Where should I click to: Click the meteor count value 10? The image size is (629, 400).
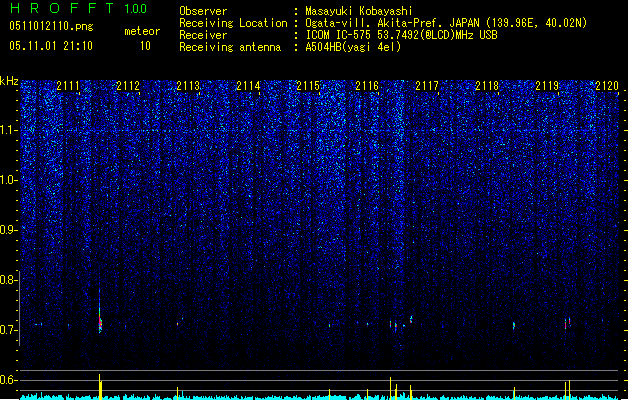(x=145, y=46)
